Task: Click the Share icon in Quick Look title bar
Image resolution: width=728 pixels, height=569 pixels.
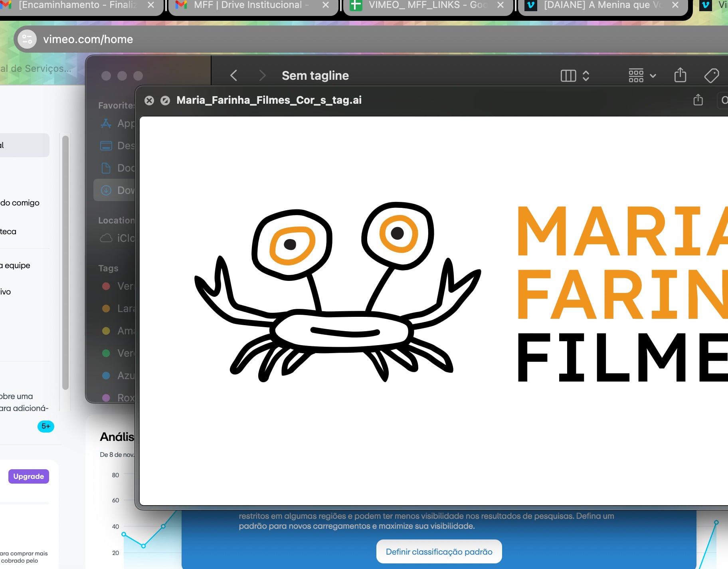Action: click(698, 100)
